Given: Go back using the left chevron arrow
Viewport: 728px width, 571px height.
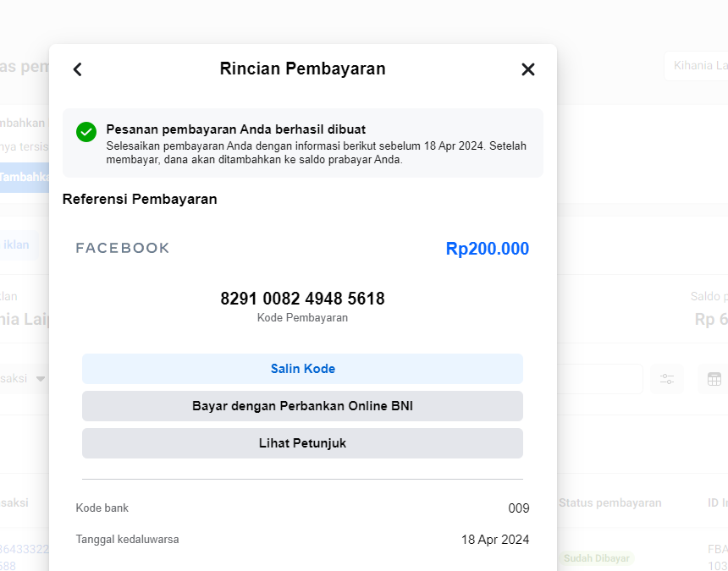Looking at the screenshot, I should point(78,69).
